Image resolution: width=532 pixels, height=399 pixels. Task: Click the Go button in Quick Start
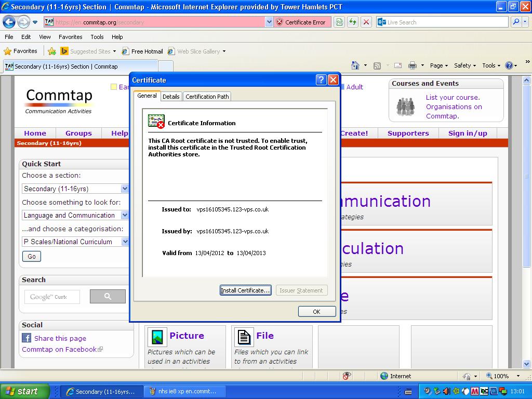[x=32, y=257]
